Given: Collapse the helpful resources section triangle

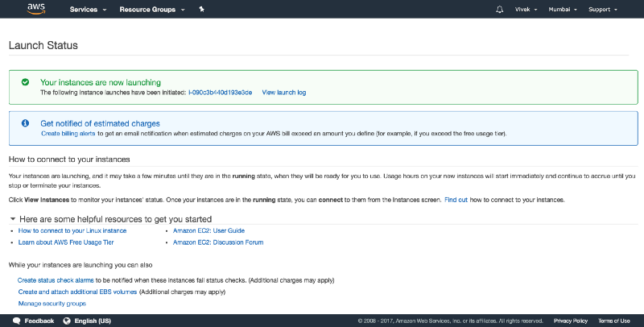Looking at the screenshot, I should [x=13, y=219].
